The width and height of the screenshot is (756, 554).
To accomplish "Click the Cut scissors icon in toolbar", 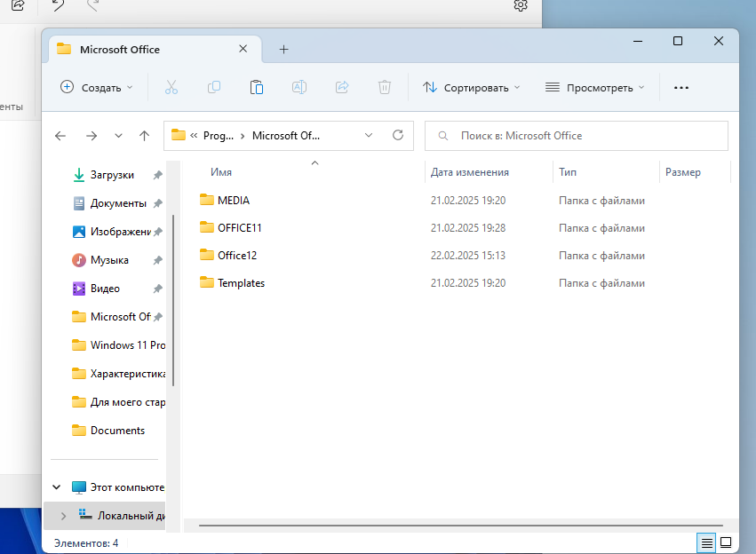I will click(171, 87).
